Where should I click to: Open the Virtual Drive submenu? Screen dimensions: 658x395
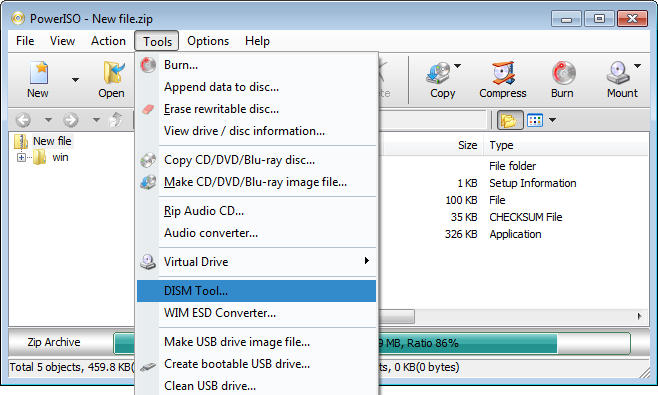click(256, 262)
